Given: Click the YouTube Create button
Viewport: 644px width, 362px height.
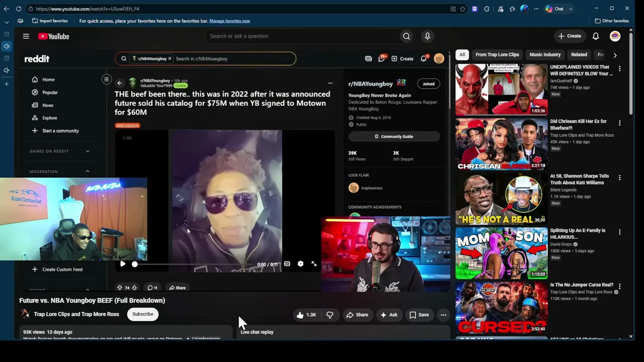Looking at the screenshot, I should click(570, 36).
